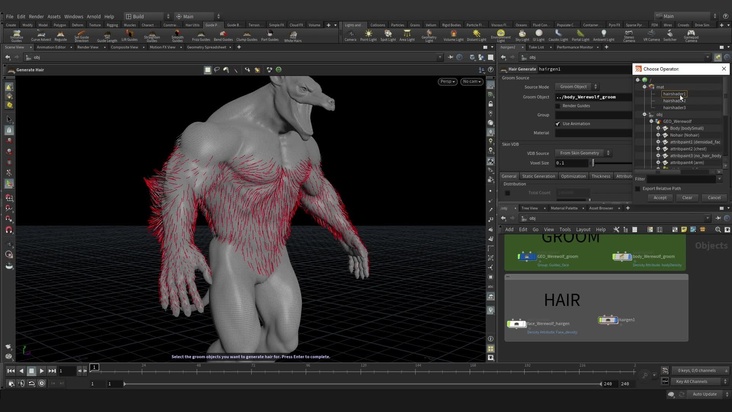Open the Persp viewport menu
Screen dimensions: 732x412
447,82
